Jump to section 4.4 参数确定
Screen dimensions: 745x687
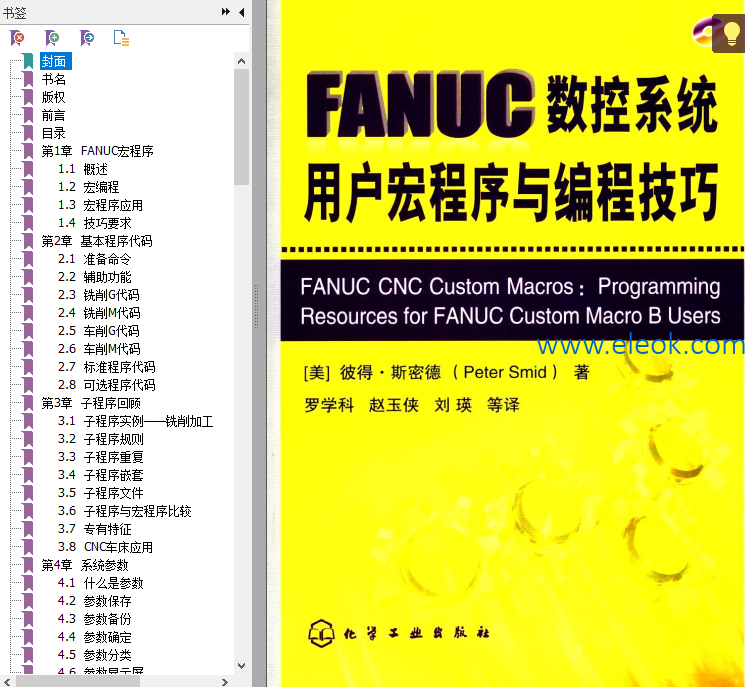95,637
